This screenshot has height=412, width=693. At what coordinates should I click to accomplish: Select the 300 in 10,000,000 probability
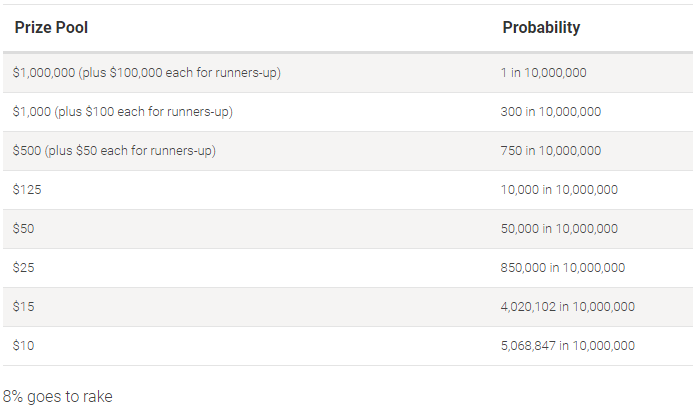tap(551, 111)
